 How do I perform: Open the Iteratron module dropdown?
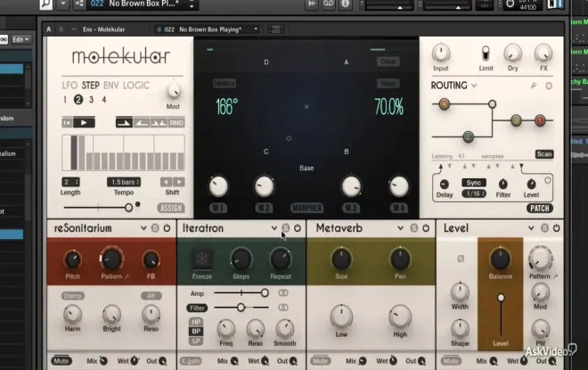(274, 228)
